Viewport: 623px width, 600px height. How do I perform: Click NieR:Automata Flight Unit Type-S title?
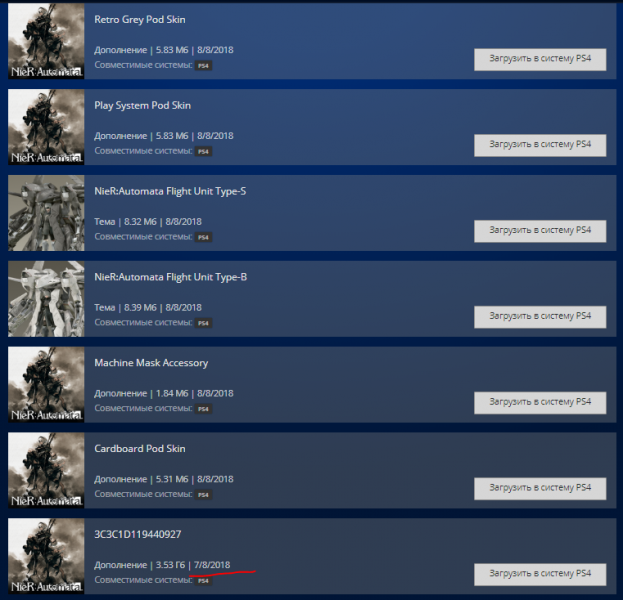pos(170,191)
